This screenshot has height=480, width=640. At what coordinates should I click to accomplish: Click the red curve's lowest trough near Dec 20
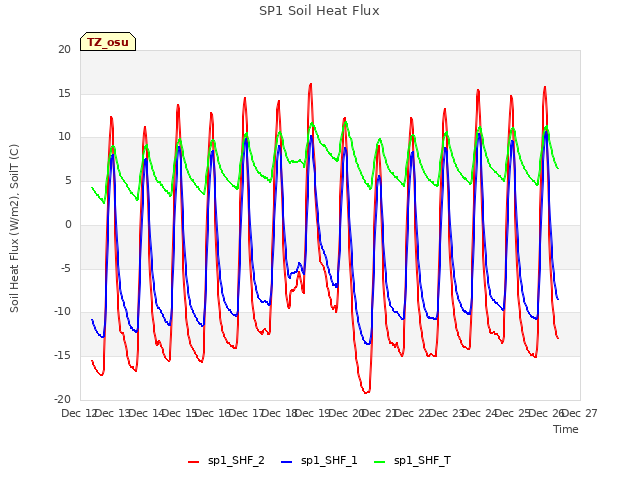coord(366,393)
